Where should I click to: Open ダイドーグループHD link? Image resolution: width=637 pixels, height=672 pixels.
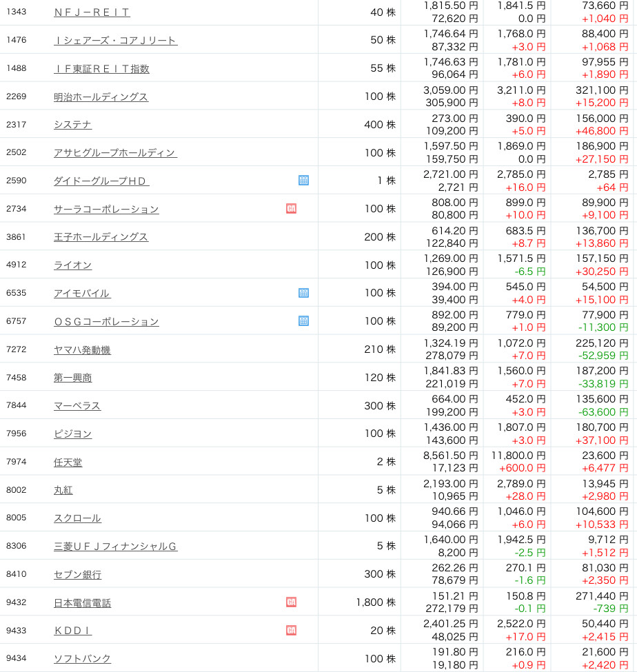tap(101, 181)
